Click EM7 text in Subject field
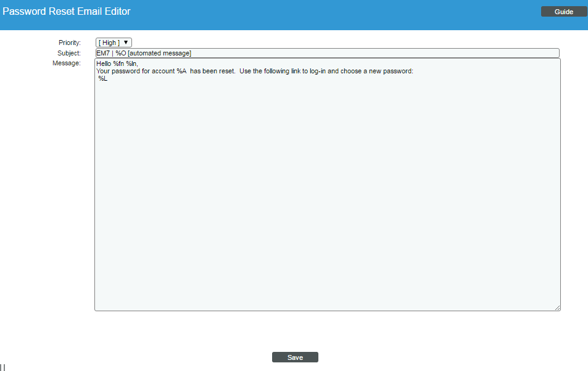588x371 pixels. click(102, 54)
